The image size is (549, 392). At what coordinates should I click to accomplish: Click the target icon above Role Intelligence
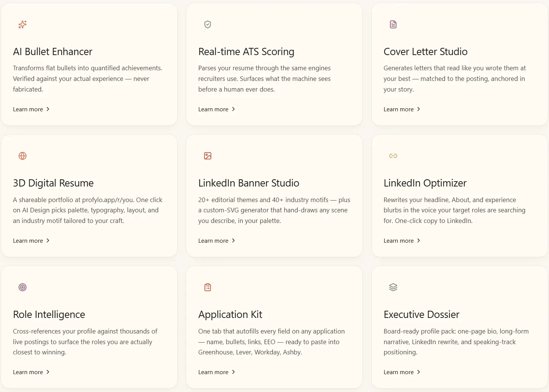pyautogui.click(x=22, y=288)
